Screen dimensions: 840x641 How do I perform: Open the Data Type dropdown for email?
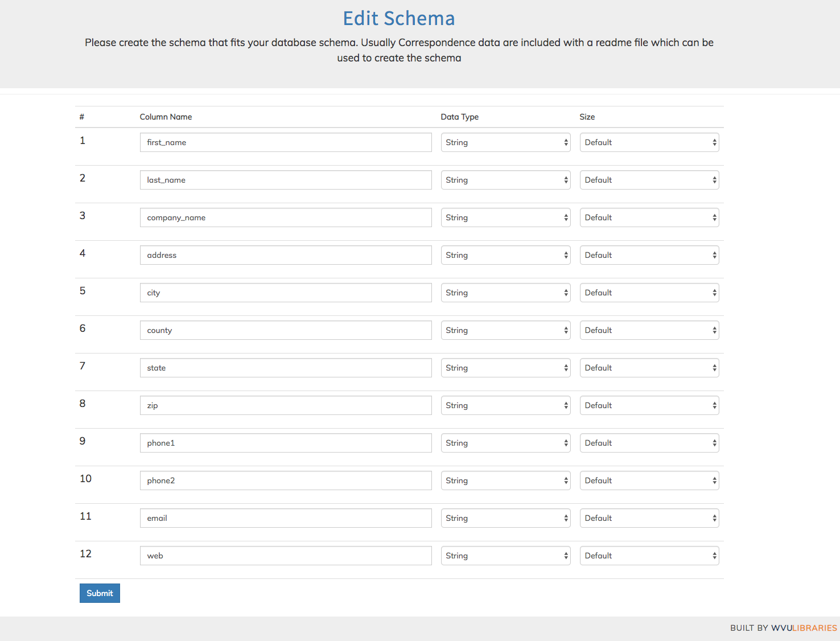505,517
